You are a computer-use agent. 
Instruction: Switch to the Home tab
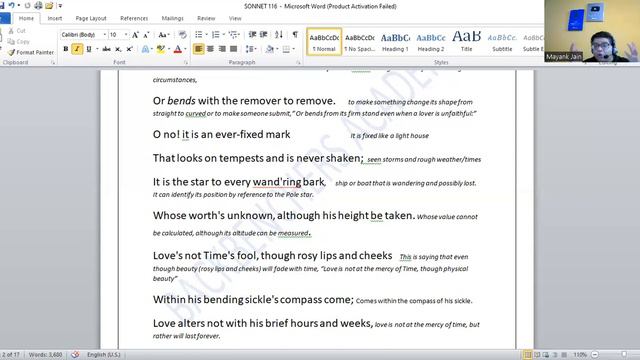[26, 18]
